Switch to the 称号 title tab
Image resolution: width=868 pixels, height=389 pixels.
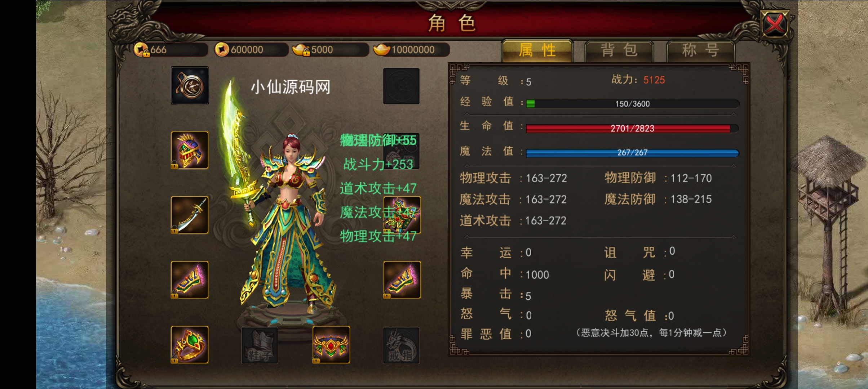point(701,51)
